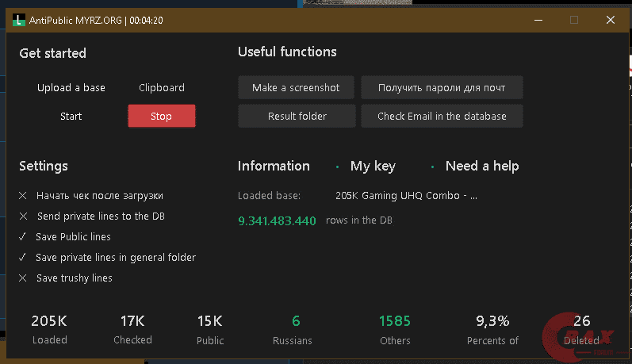Disable Save Public lines option
Image resolution: width=632 pixels, height=364 pixels.
(x=65, y=237)
